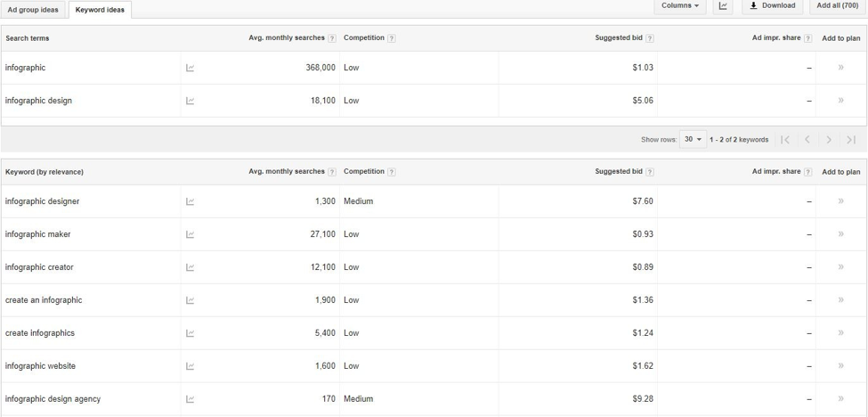Open the chart view icon beside Columns

(723, 6)
